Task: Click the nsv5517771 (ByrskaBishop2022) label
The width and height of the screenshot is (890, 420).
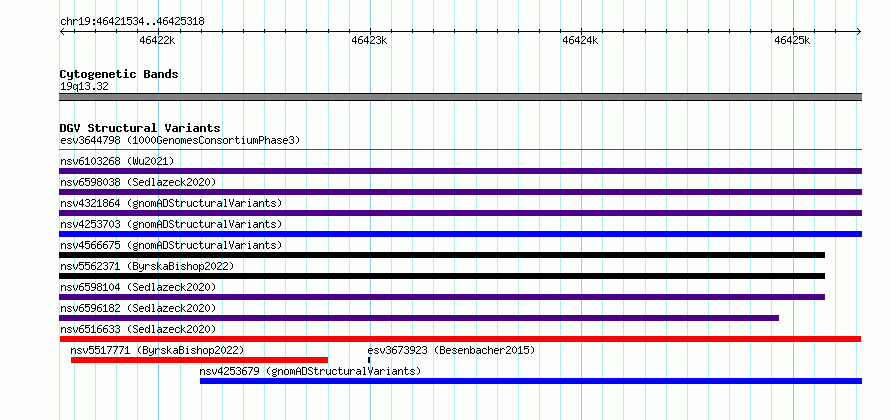Action: (157, 350)
